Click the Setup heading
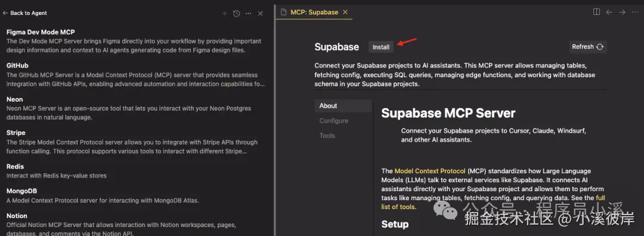644x236 pixels. [395, 224]
